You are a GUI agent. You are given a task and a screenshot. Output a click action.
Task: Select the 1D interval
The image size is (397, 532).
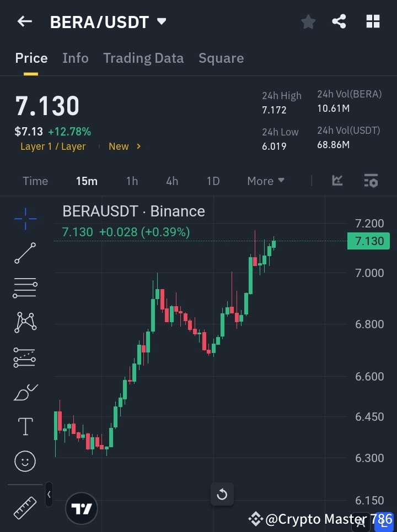pyautogui.click(x=213, y=181)
